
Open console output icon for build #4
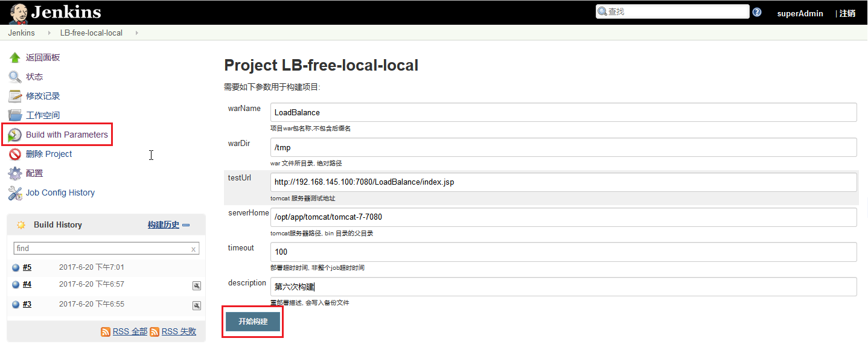(x=196, y=285)
